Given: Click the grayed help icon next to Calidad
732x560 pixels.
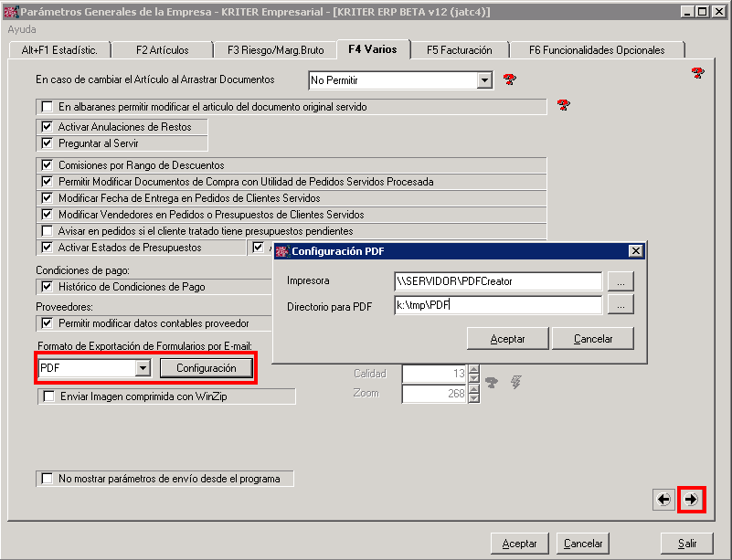Looking at the screenshot, I should pyautogui.click(x=491, y=383).
